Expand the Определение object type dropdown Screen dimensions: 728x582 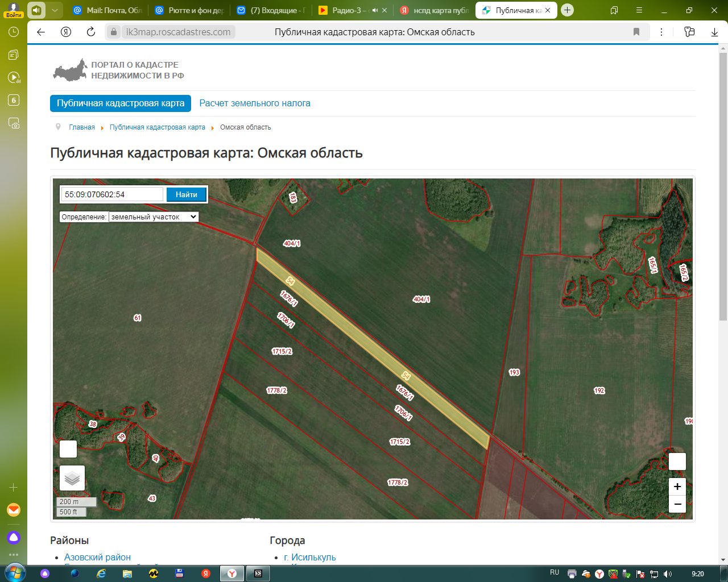pyautogui.click(x=154, y=217)
